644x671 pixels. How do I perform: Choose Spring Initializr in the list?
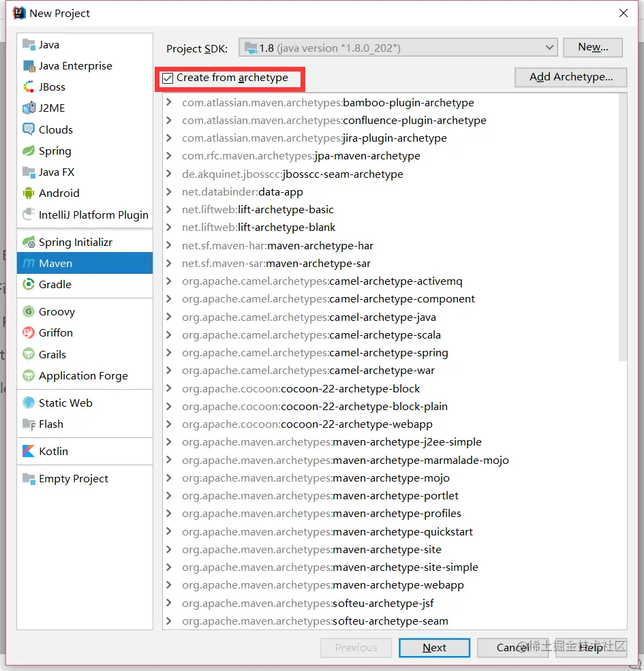(x=85, y=243)
